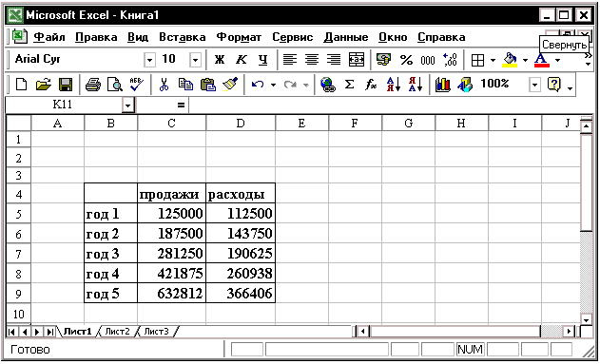This screenshot has width=600, height=364.
Task: Create a new workbook with New icon
Action: click(22, 85)
